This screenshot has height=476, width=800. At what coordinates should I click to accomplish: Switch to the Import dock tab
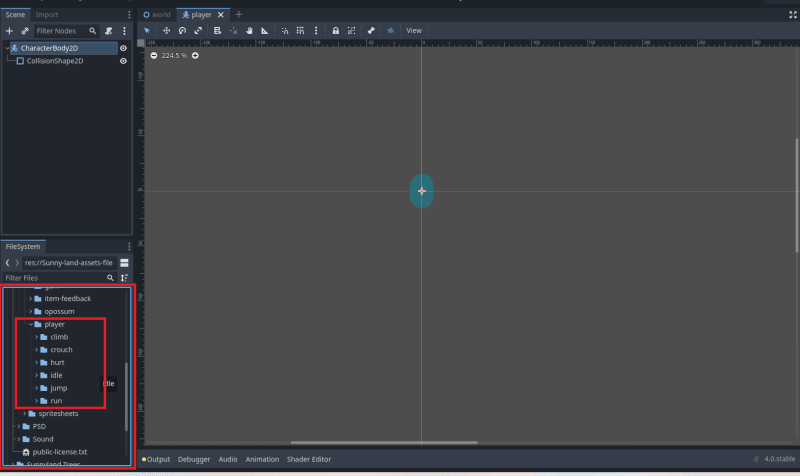point(47,15)
